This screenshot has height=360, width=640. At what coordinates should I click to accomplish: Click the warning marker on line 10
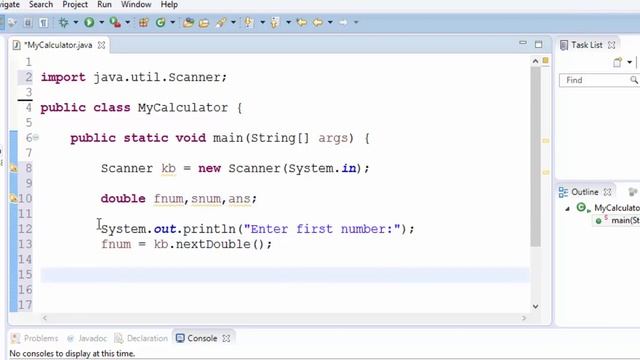(13, 198)
